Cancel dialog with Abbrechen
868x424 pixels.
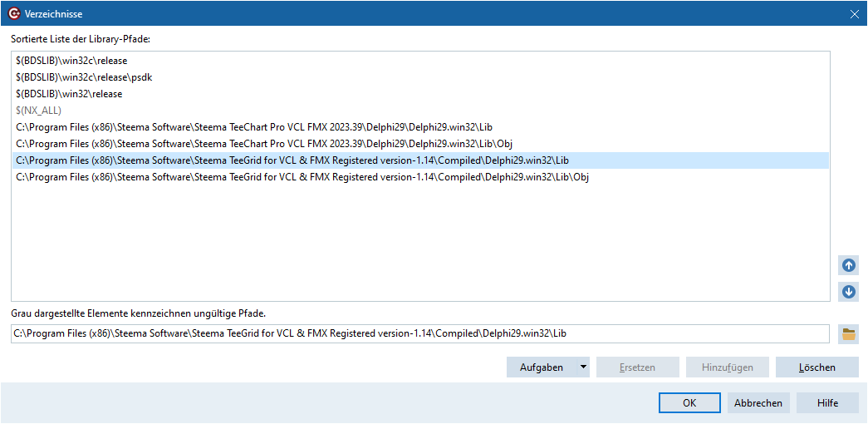point(758,403)
